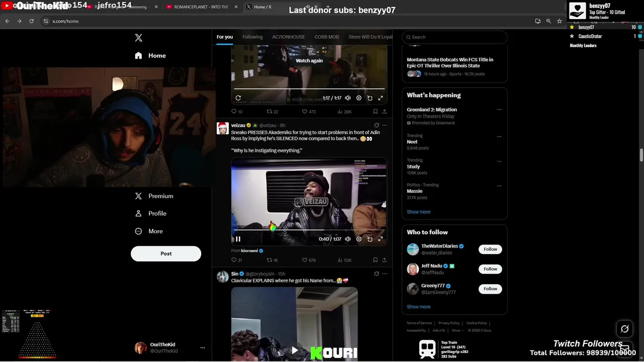Image resolution: width=644 pixels, height=362 pixels.
Task: Reload the page in the browser
Action: [x=31, y=21]
